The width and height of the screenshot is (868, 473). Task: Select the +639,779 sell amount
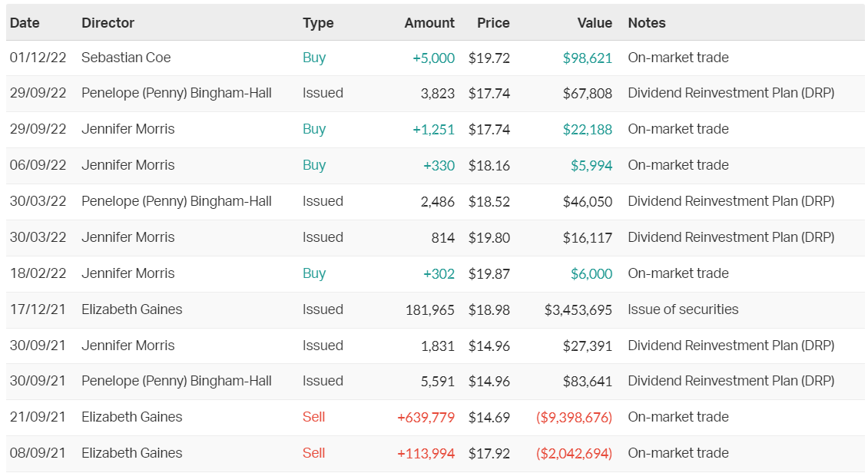426,417
